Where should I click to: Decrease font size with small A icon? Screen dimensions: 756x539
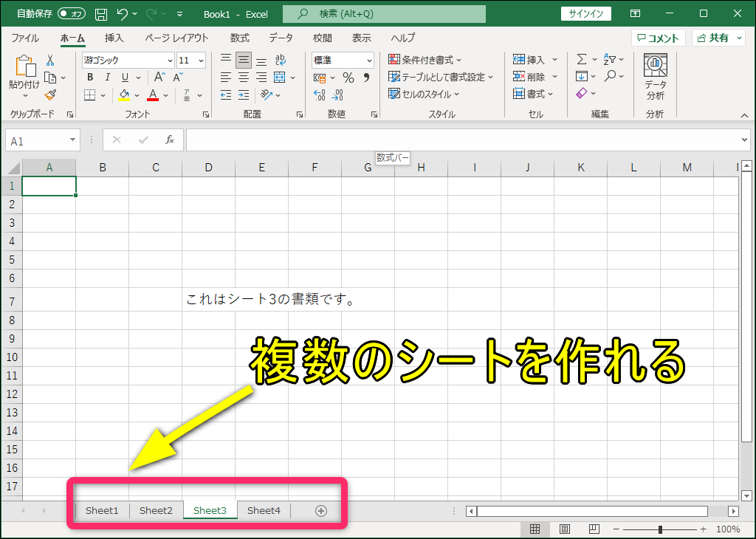click(178, 77)
